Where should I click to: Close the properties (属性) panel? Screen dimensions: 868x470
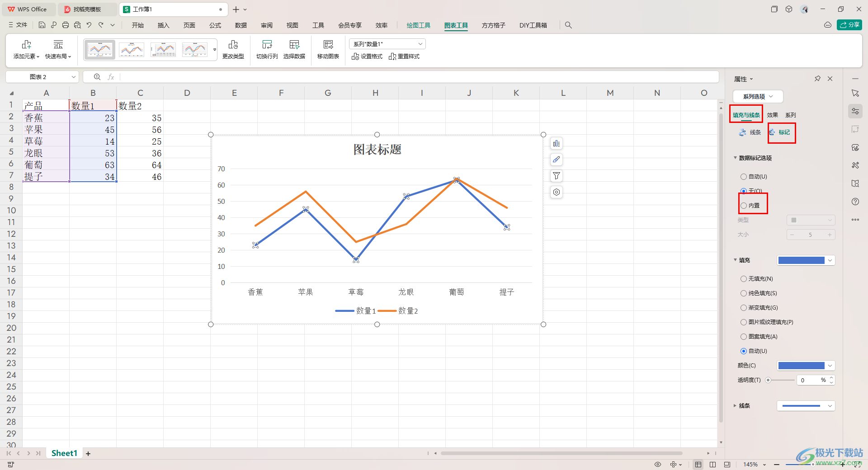pyautogui.click(x=830, y=79)
